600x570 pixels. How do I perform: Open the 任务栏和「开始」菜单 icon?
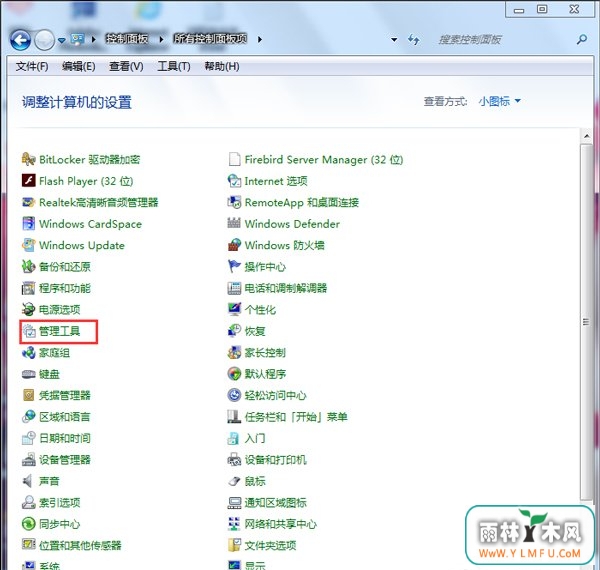(x=234, y=417)
